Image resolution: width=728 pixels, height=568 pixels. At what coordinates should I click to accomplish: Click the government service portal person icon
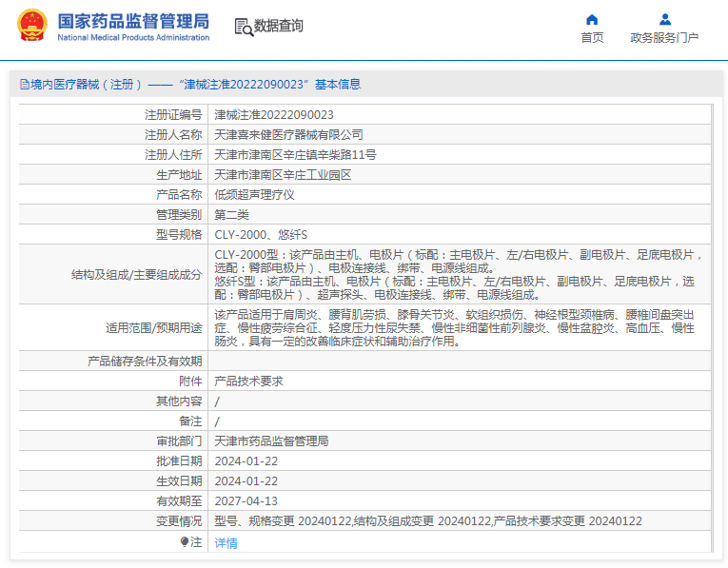point(665,19)
